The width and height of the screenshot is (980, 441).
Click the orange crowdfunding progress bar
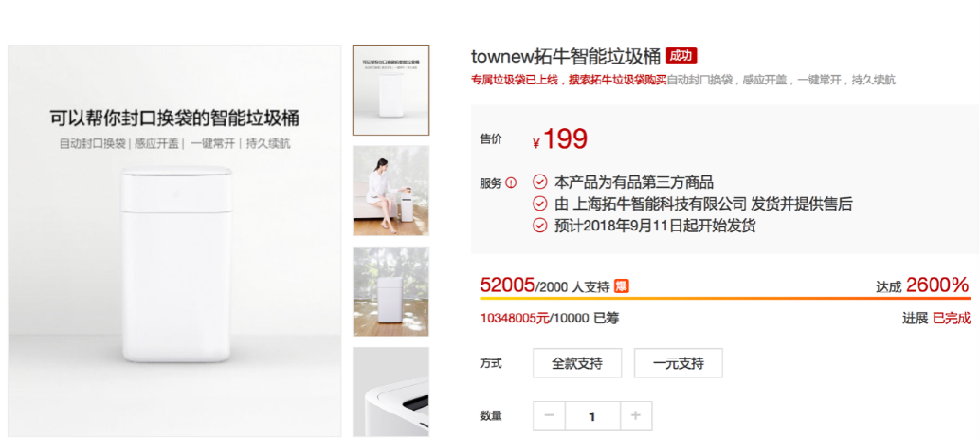tap(725, 299)
